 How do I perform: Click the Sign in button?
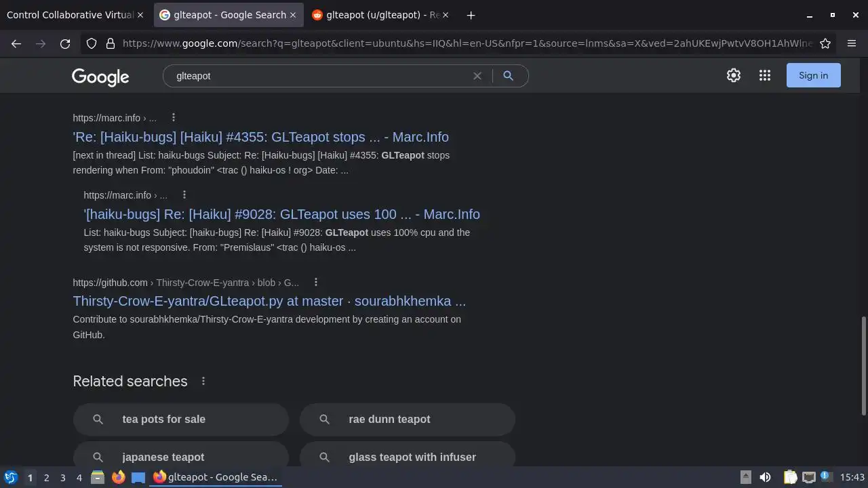(x=813, y=75)
